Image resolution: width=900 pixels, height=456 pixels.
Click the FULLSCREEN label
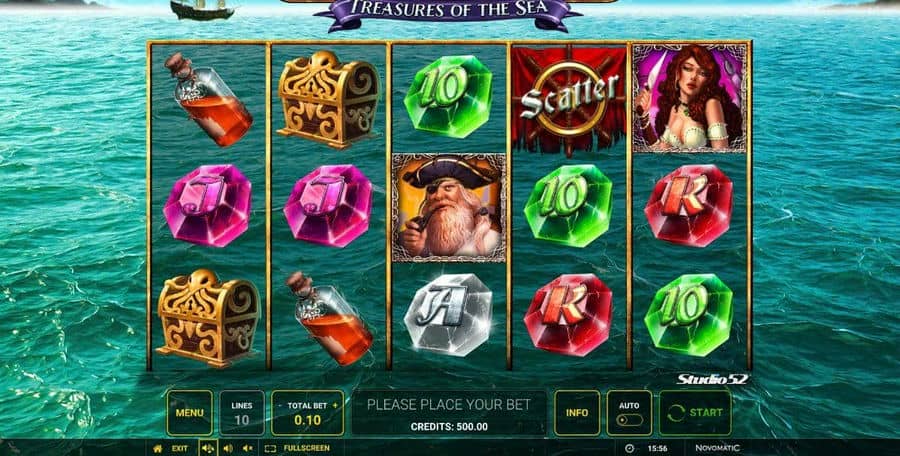click(x=307, y=449)
